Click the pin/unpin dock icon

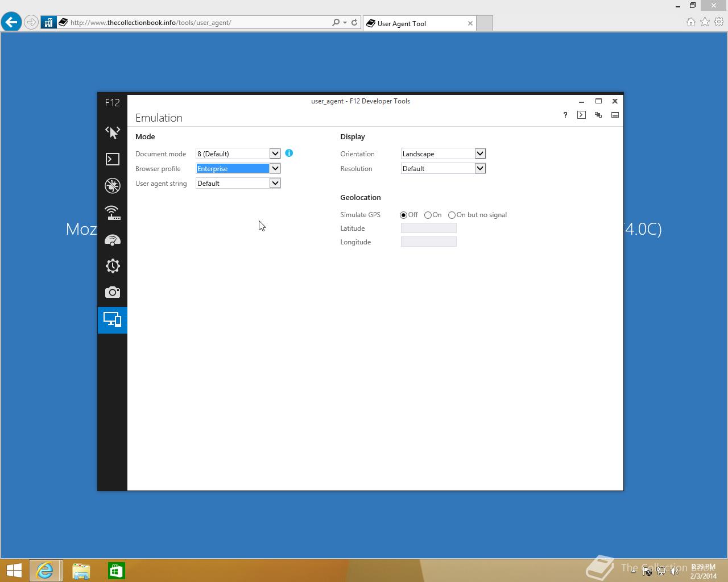click(615, 115)
